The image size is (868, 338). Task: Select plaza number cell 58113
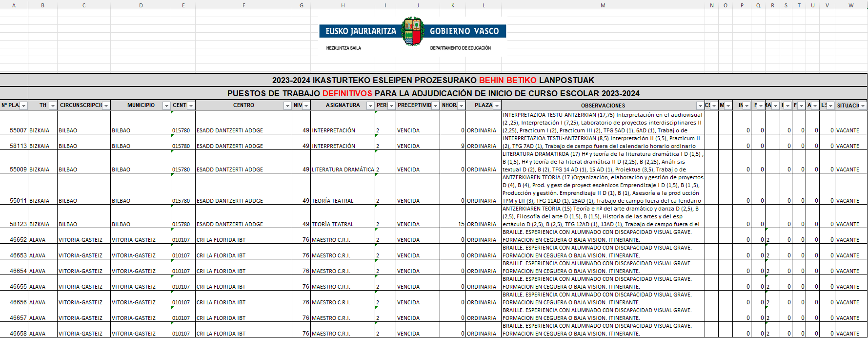click(x=14, y=142)
